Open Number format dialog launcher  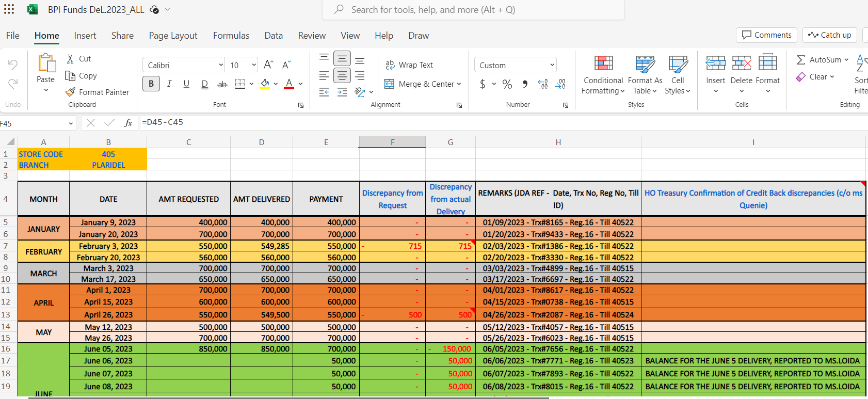pyautogui.click(x=566, y=105)
